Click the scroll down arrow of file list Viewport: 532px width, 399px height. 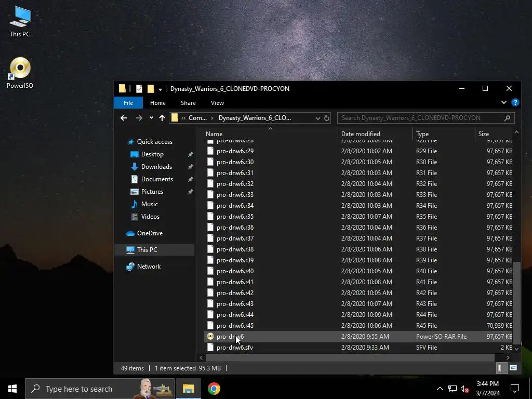click(x=516, y=349)
